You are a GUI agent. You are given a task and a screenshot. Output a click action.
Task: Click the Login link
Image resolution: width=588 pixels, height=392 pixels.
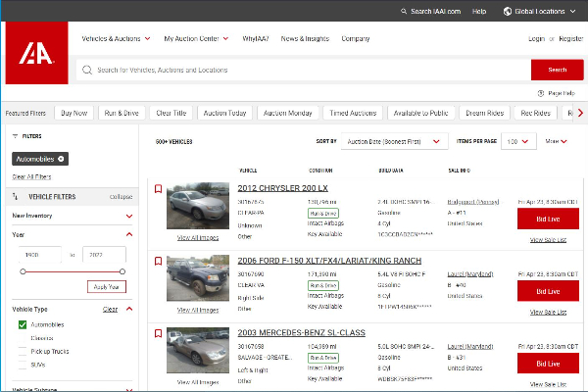pyautogui.click(x=536, y=38)
